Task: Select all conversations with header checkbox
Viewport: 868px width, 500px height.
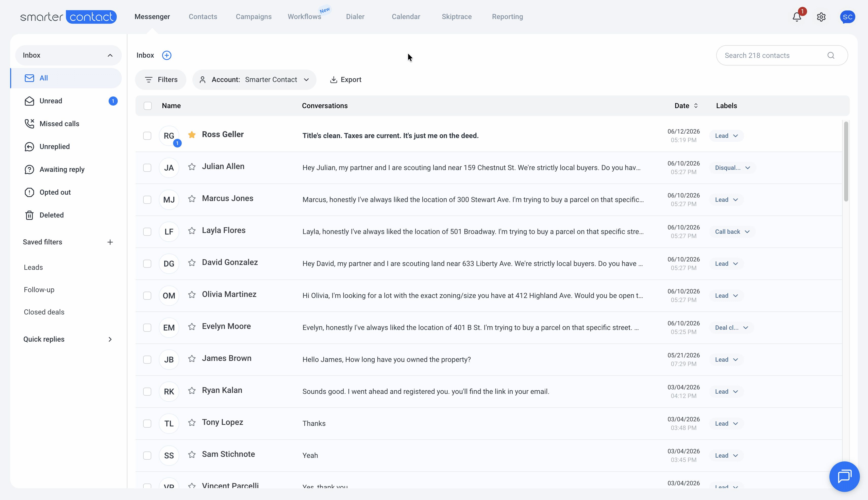Action: (x=148, y=106)
